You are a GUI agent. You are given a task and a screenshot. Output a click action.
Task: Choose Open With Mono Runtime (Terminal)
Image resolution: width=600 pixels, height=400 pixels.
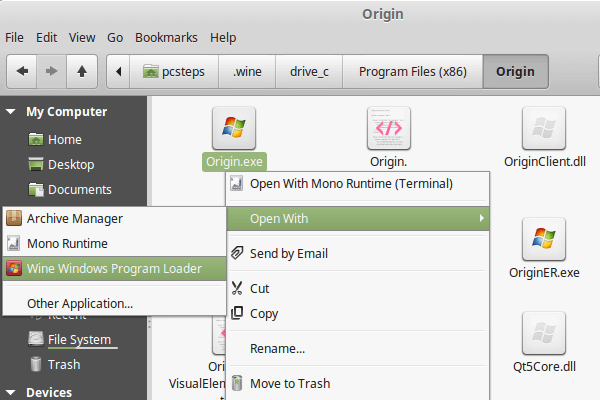coord(358,184)
